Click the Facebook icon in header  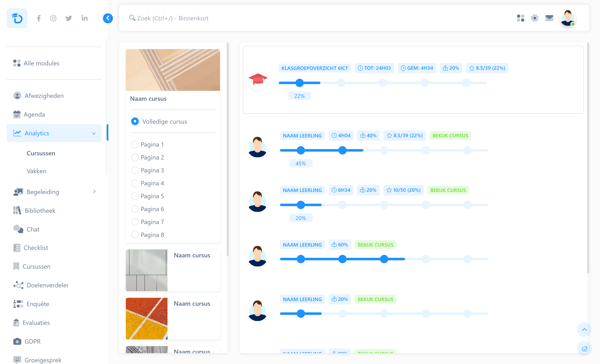tap(39, 18)
